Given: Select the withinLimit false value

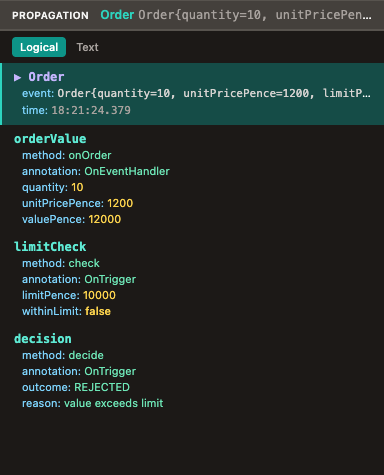Looking at the screenshot, I should [x=98, y=311].
